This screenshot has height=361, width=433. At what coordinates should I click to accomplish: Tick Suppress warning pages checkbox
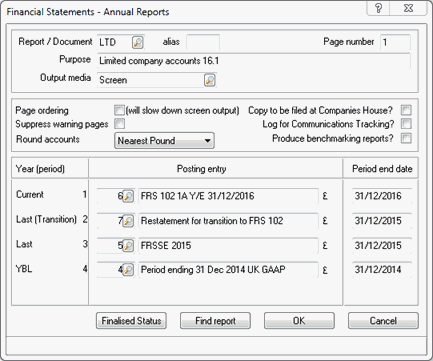(x=119, y=124)
